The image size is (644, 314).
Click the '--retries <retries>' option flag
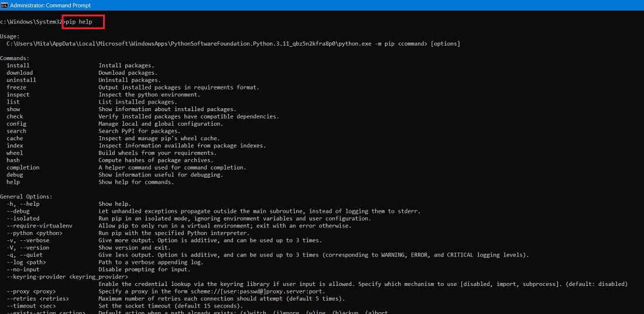click(38, 298)
